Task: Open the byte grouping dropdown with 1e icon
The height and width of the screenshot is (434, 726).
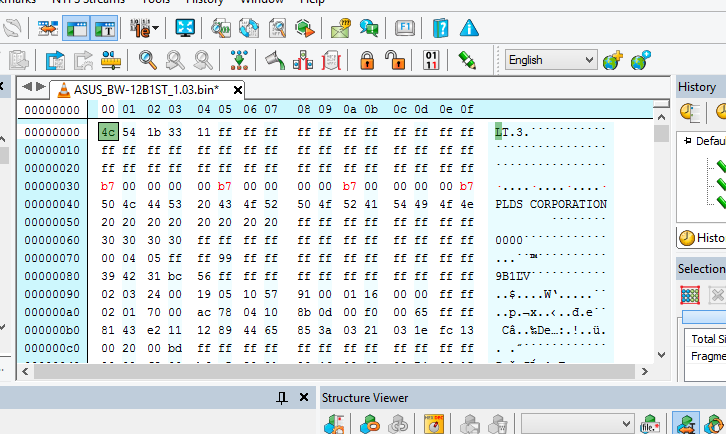Action: [x=144, y=28]
